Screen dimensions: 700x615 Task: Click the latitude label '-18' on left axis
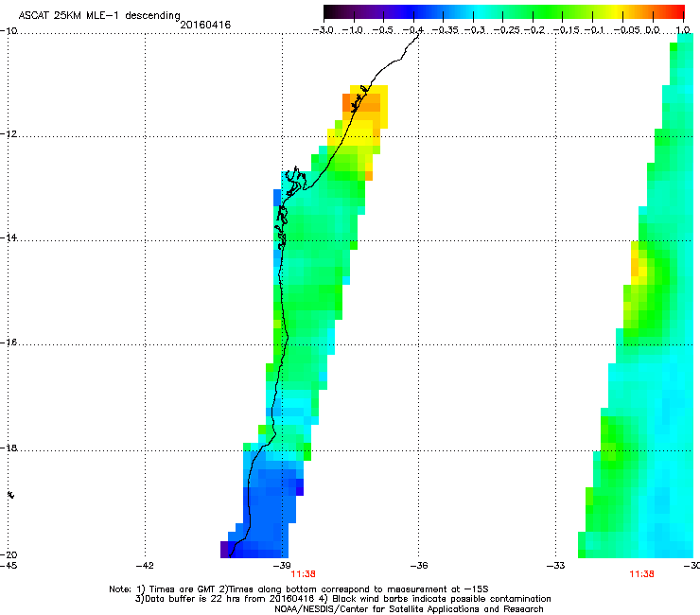pos(9,448)
